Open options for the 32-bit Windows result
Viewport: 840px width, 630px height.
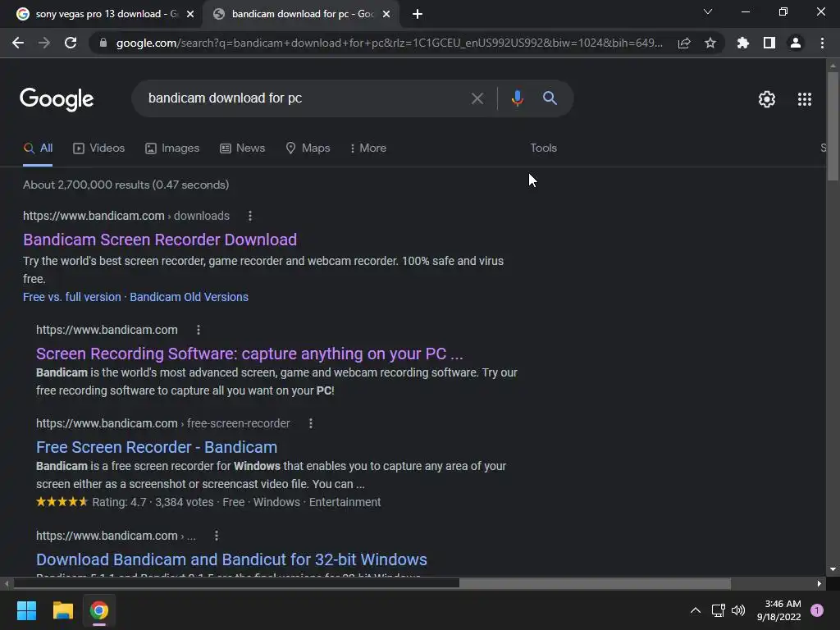(217, 536)
